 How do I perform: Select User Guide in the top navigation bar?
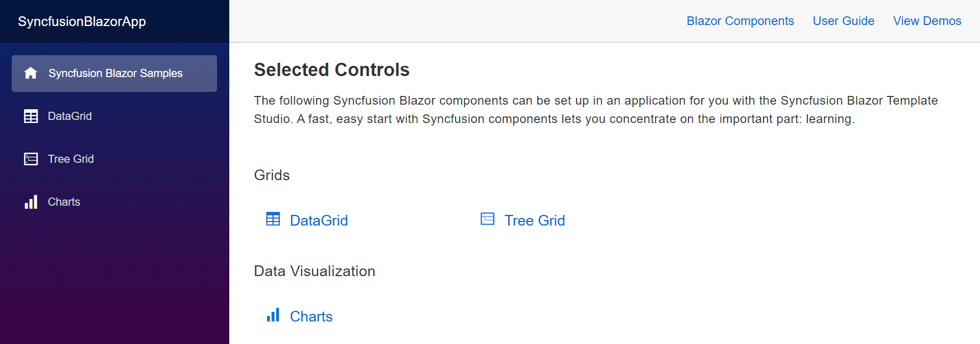843,21
